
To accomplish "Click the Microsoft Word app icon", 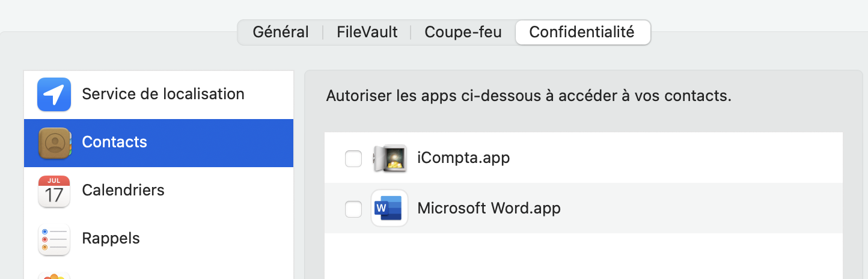I will [x=390, y=208].
